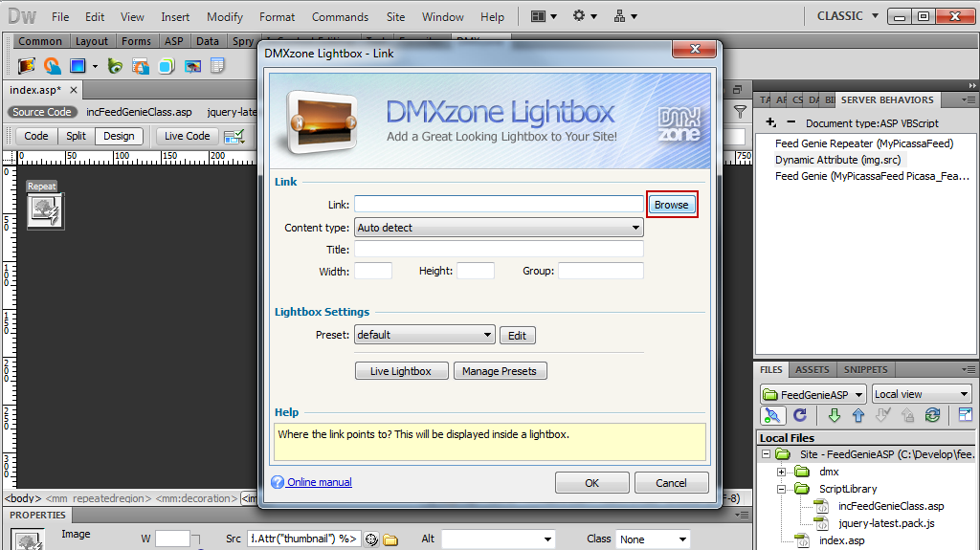
Task: Open the Class None dropdown in Properties
Action: [653, 539]
